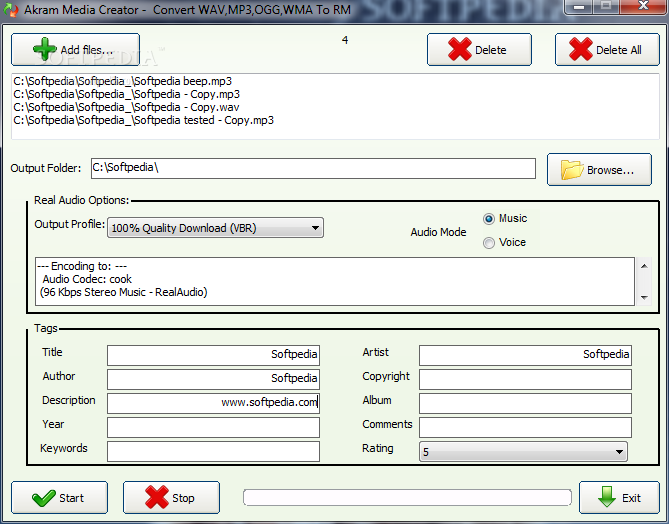
Task: Click the red X icon on Delete All
Action: (x=580, y=49)
